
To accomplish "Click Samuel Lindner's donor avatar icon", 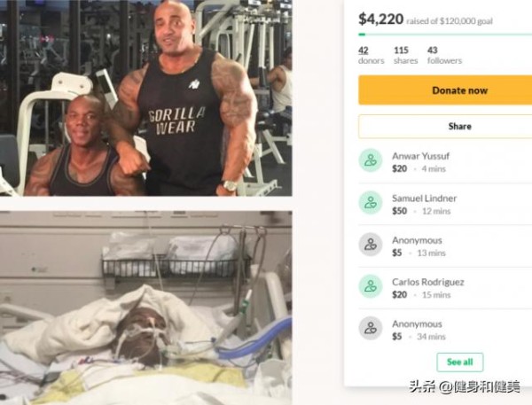I will coord(371,202).
